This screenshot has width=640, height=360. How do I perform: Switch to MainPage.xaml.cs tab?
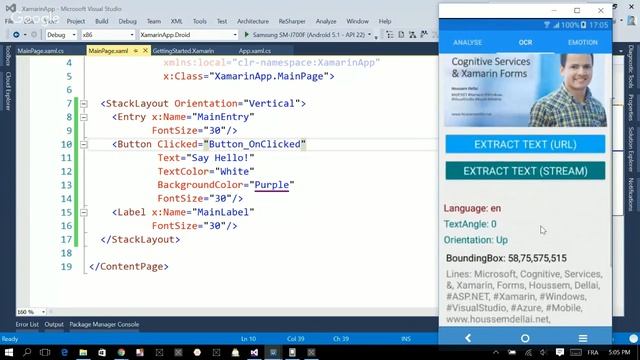click(41, 51)
